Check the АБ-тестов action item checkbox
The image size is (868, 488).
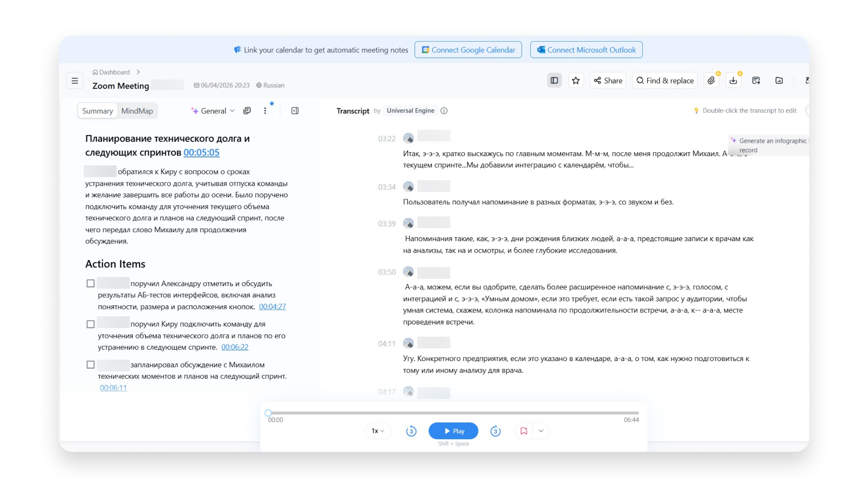(90, 283)
